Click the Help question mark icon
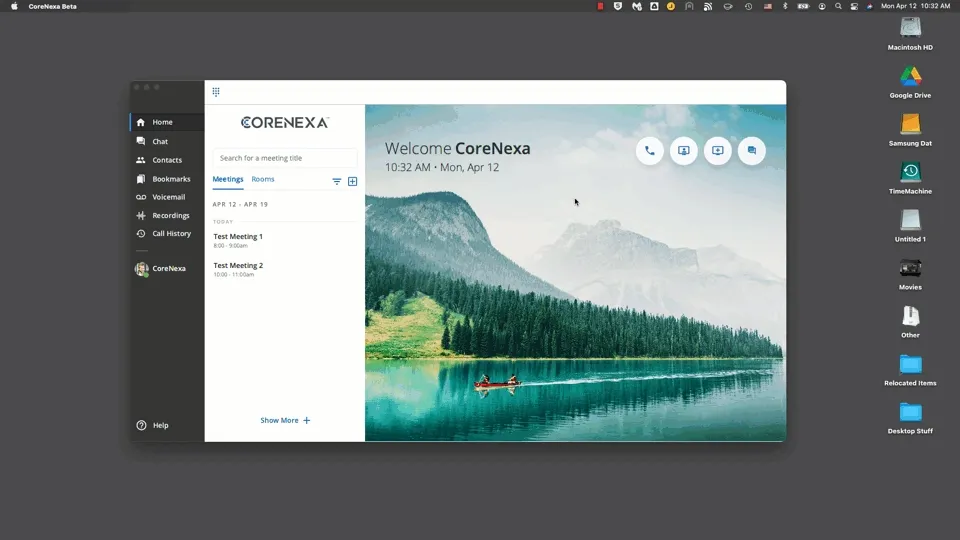This screenshot has width=960, height=540. click(x=141, y=425)
